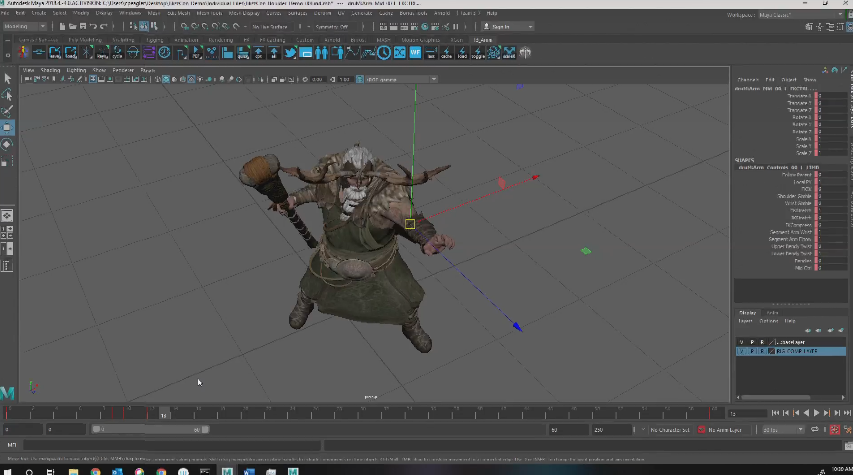Play animation backward
The image size is (853, 475).
[806, 414]
